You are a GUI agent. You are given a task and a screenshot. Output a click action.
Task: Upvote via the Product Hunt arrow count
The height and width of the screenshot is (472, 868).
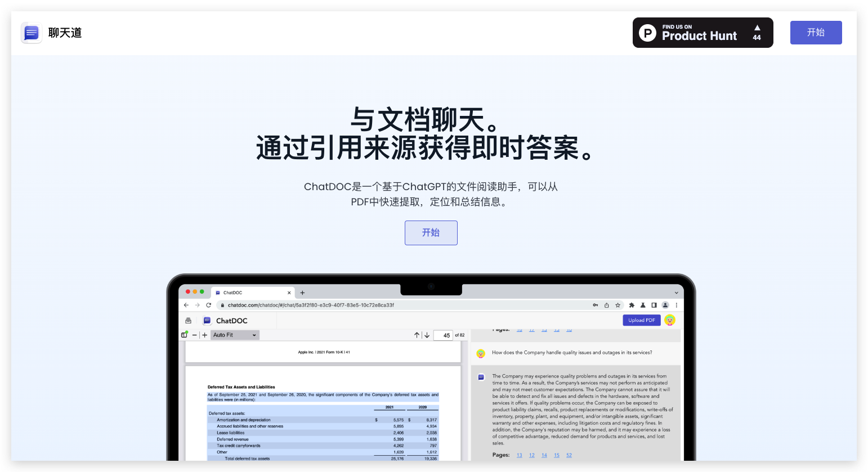pos(757,33)
